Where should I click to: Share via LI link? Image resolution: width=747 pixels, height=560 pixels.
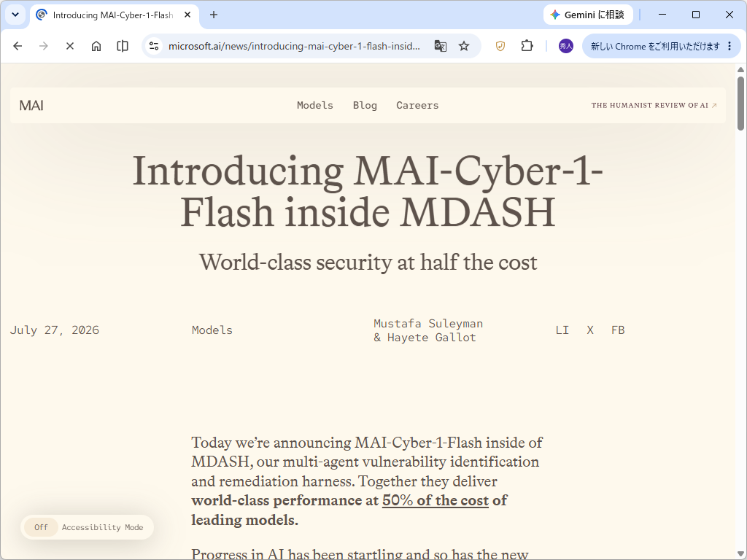click(x=562, y=330)
